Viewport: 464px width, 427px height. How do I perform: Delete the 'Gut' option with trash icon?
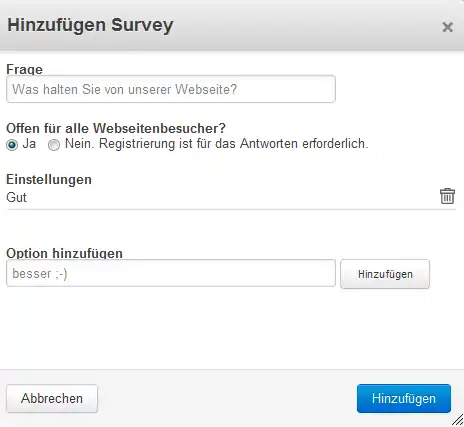(447, 196)
